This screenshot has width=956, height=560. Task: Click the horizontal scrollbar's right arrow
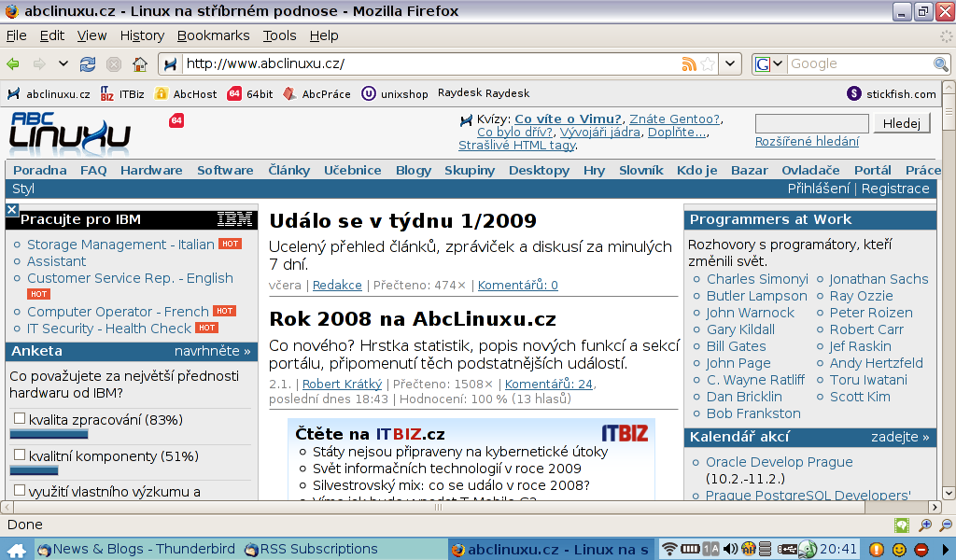click(935, 507)
